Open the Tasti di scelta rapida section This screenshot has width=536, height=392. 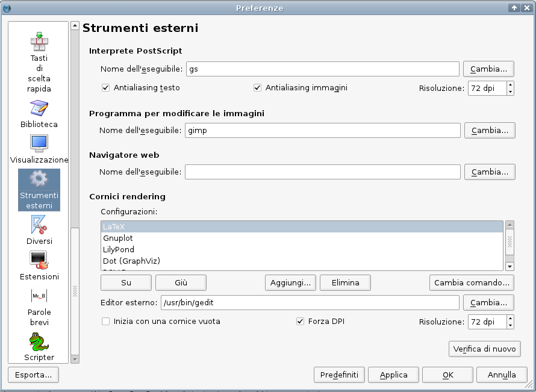tap(39, 42)
